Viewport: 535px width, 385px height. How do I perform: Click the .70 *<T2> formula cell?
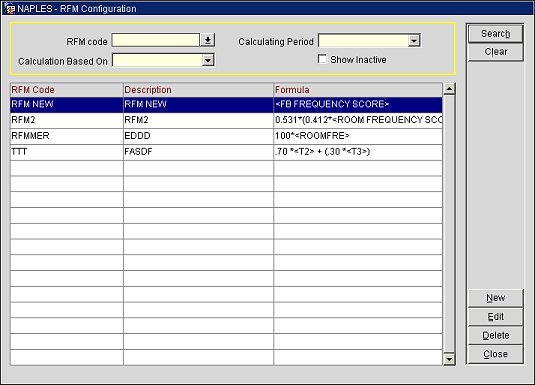(x=358, y=152)
